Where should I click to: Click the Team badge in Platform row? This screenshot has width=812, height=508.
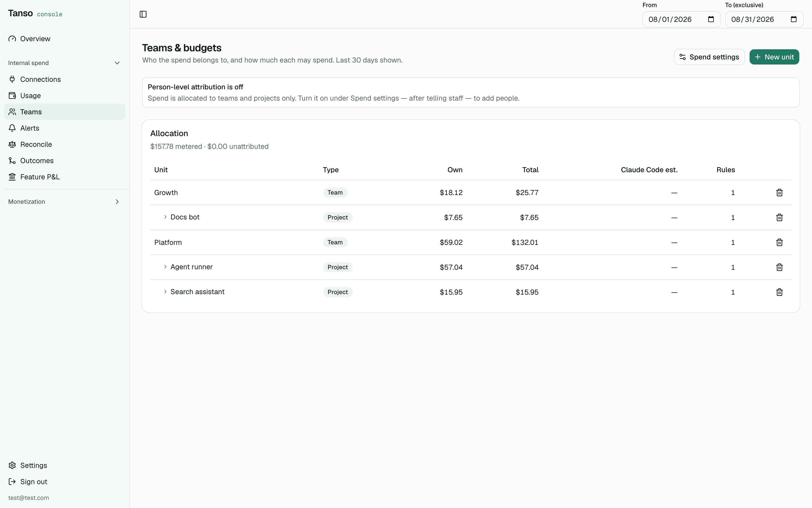coord(335,242)
